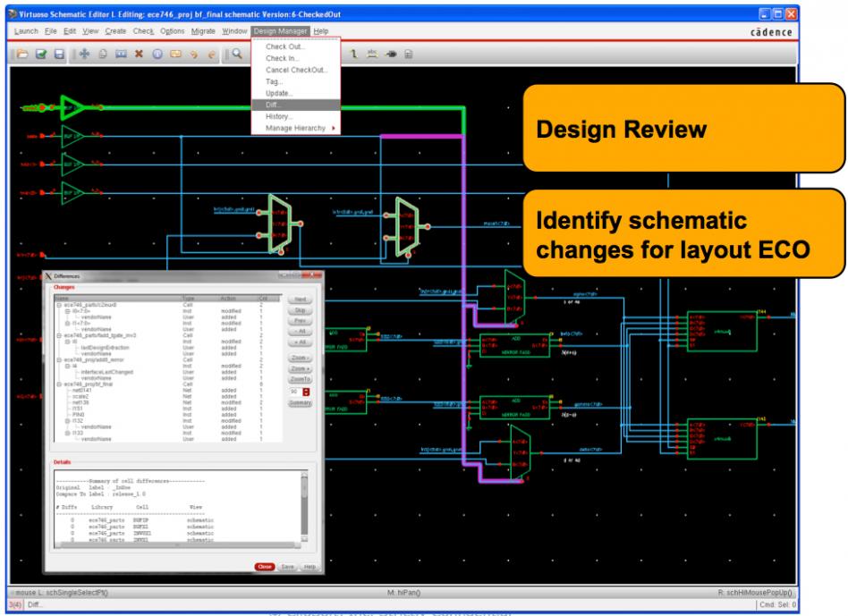Open the Launch menu

(x=26, y=31)
